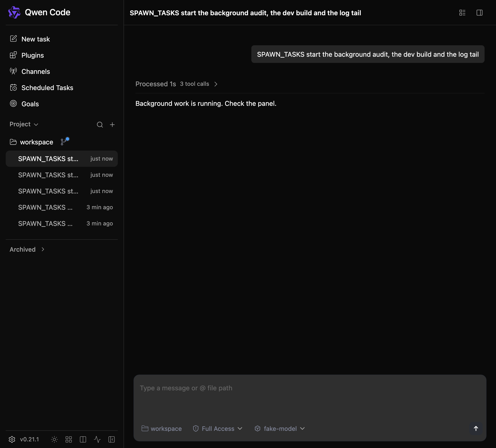This screenshot has height=448, width=496.
Task: Click the 'Background work is running' reply
Action: pos(206,103)
